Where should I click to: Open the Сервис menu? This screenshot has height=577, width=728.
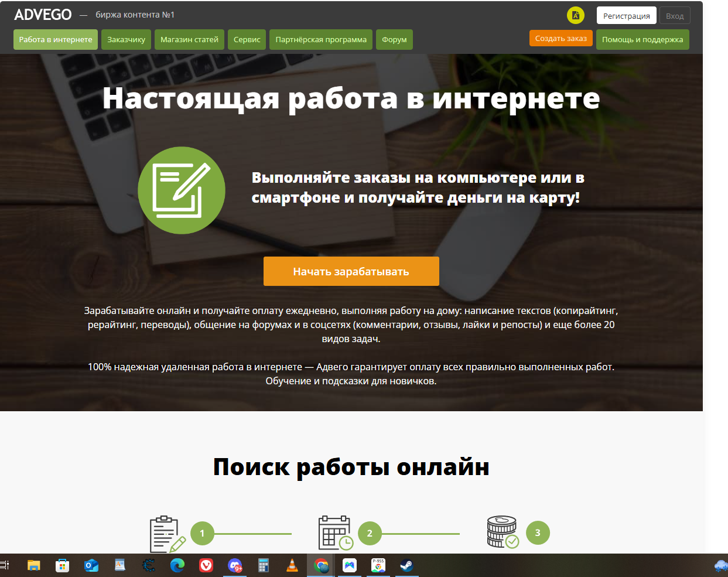(x=247, y=39)
